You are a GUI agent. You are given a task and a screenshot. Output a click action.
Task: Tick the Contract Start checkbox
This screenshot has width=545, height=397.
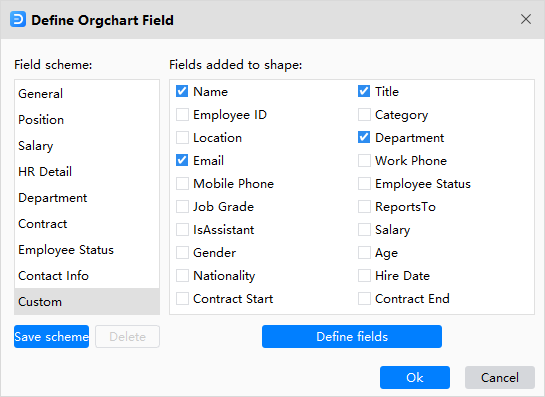pyautogui.click(x=182, y=298)
